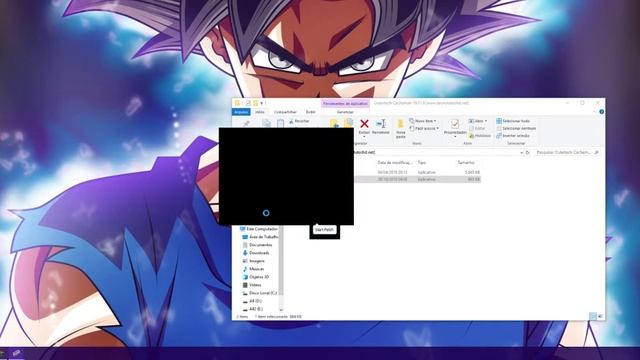Open the Abrir dropdown in ribbon
This screenshot has width=640, height=360.
tap(478, 121)
